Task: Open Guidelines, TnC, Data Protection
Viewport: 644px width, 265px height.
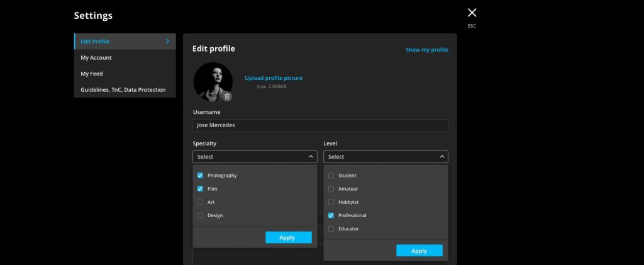Action: point(125,89)
